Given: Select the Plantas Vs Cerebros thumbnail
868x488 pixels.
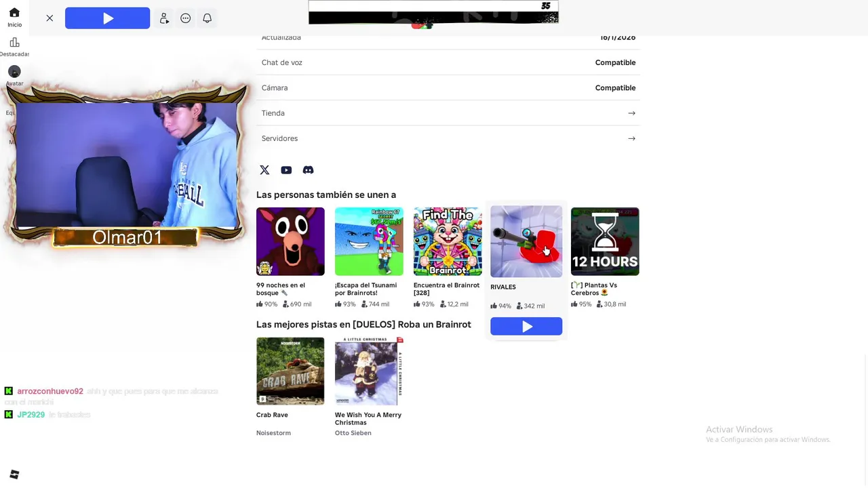Looking at the screenshot, I should (605, 241).
